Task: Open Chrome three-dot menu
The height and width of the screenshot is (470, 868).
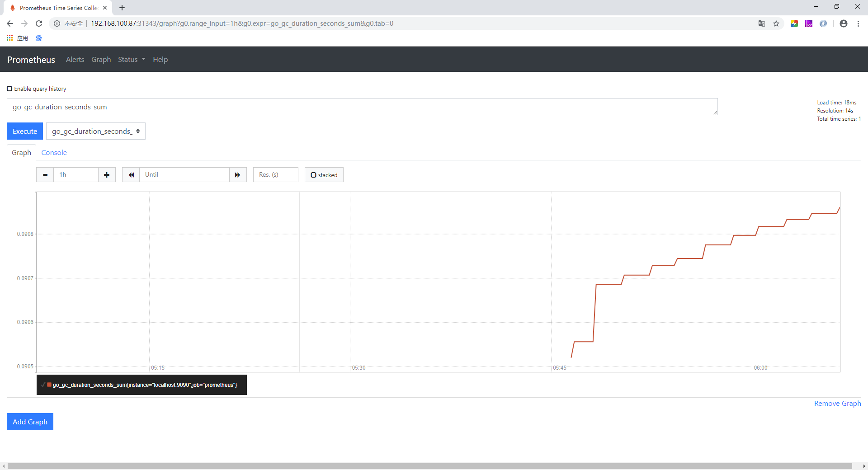Action: point(858,23)
